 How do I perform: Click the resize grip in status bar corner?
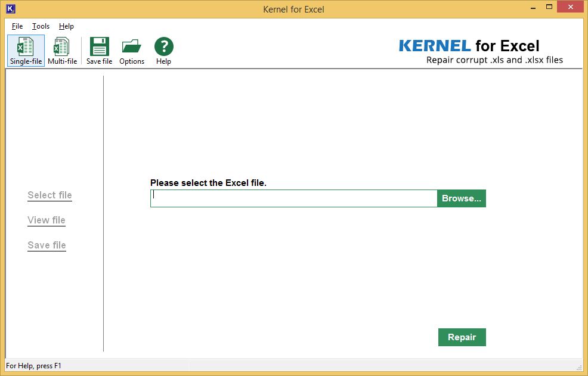(579, 368)
